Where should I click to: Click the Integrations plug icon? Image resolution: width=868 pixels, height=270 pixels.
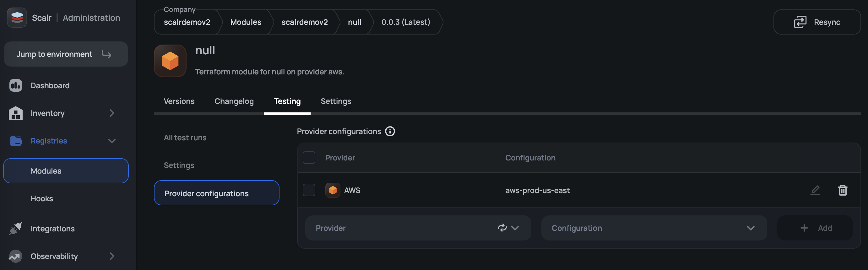(15, 229)
